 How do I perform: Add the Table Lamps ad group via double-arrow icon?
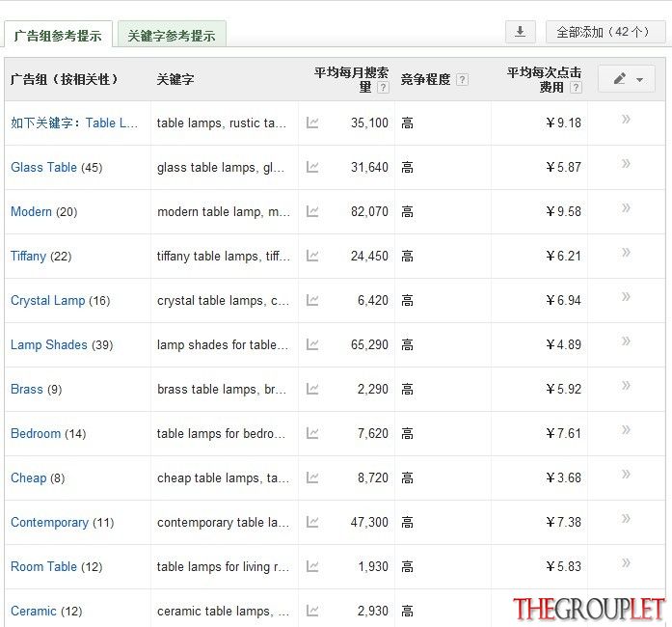626,120
